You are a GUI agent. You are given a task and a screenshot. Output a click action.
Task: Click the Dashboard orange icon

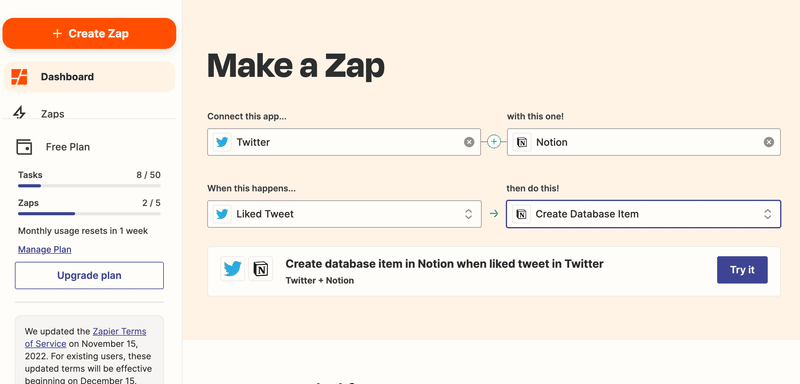point(19,77)
